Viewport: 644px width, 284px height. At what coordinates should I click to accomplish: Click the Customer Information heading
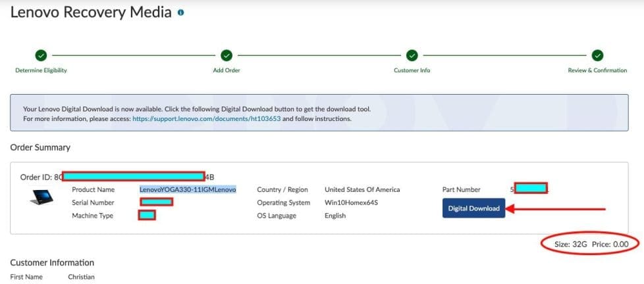coord(52,262)
